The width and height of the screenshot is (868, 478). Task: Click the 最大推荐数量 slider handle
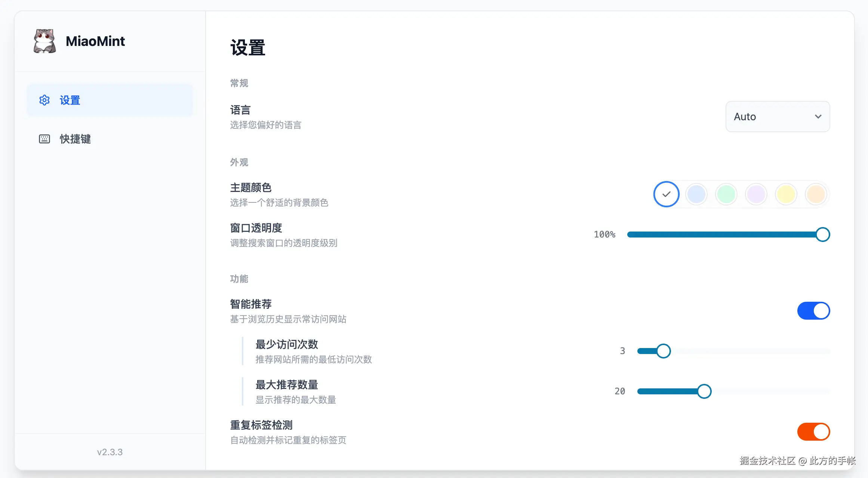(704, 391)
